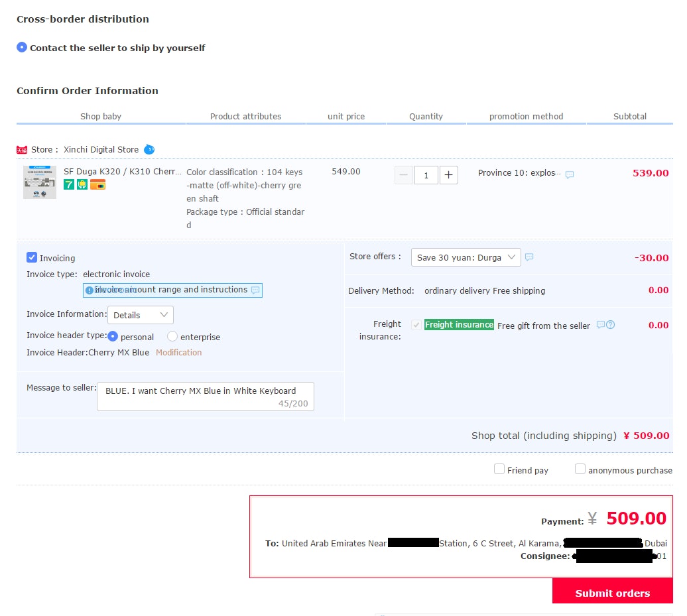Open the Store offers dropdown
Viewport: 687px width, 616px height.
click(466, 257)
